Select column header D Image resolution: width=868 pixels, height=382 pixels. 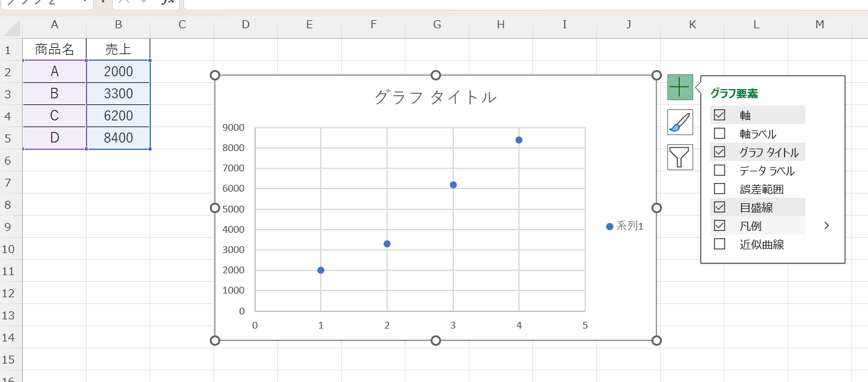[245, 25]
